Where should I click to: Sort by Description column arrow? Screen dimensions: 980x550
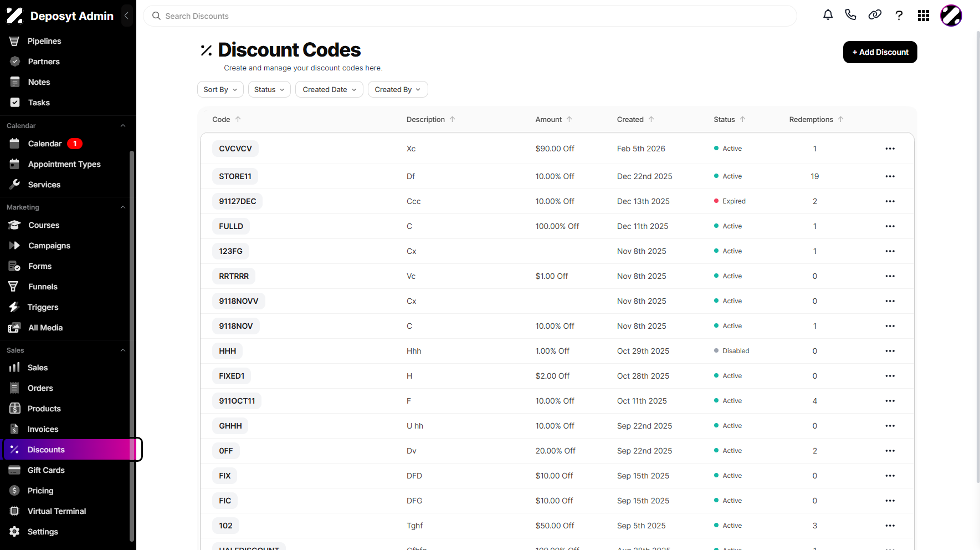453,119
